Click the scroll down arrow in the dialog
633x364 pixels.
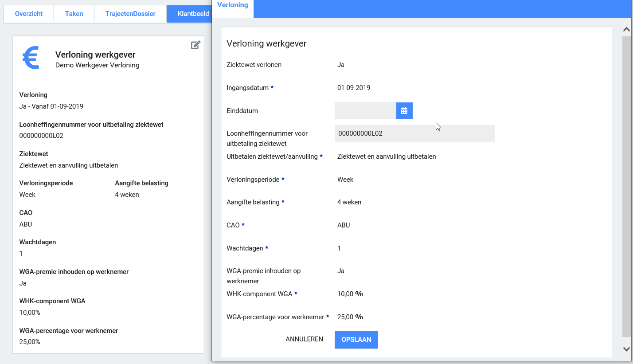(x=626, y=349)
